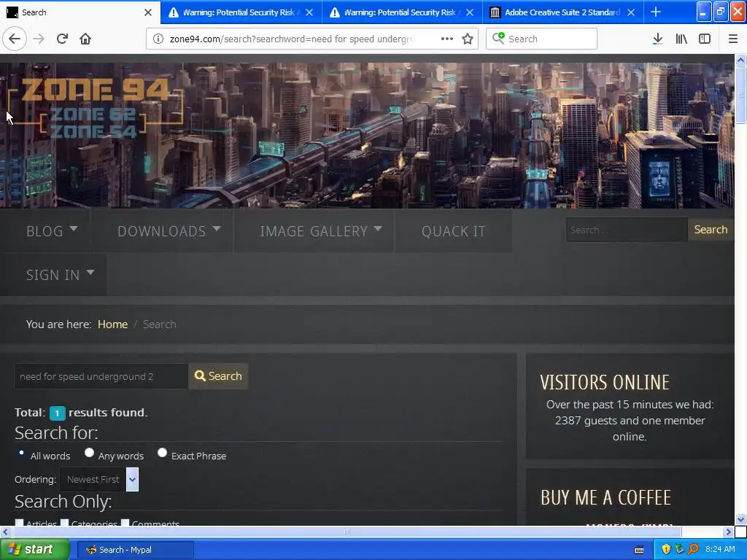Click the browser toolbar Search box
Image resolution: width=747 pixels, height=560 pixels.
542,39
